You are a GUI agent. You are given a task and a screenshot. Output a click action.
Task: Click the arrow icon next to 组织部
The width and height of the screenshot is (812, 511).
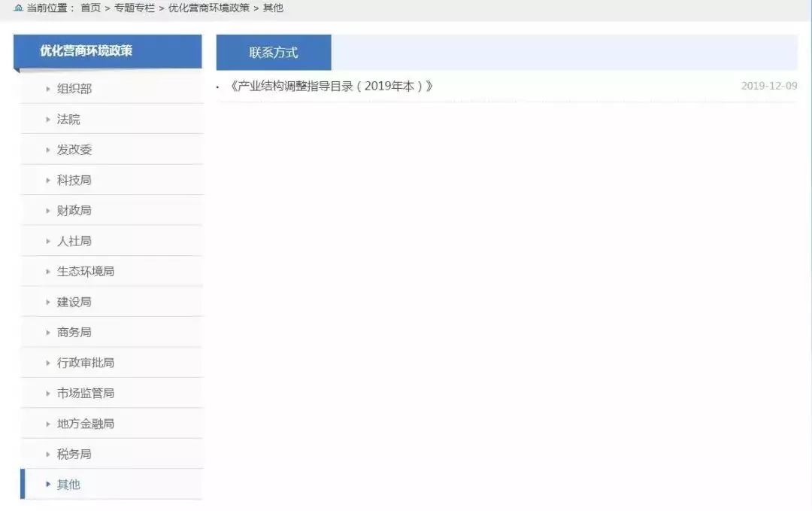coord(49,89)
